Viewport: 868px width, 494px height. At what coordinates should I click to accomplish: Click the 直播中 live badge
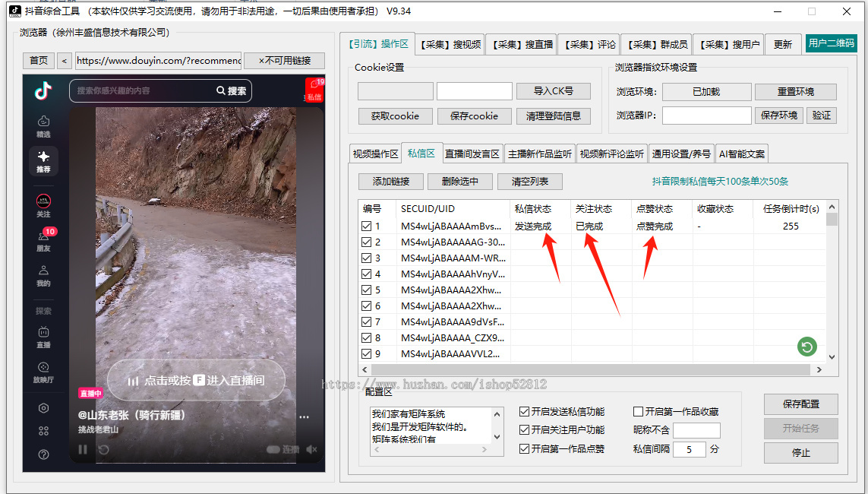(x=91, y=393)
